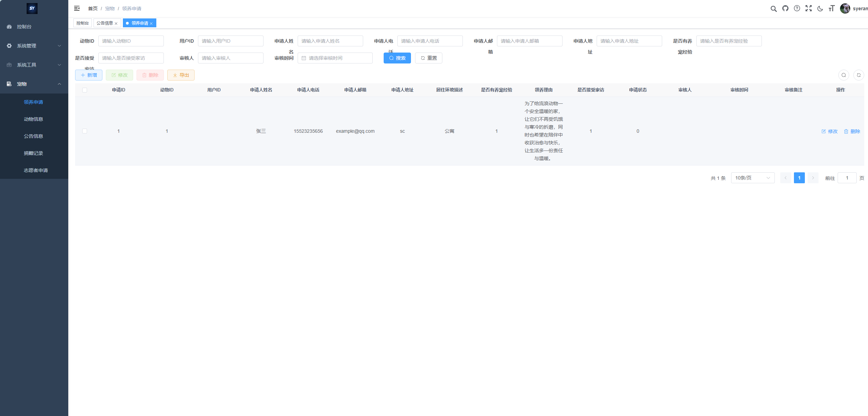
Task: Click 删除 link in the table row
Action: click(852, 131)
